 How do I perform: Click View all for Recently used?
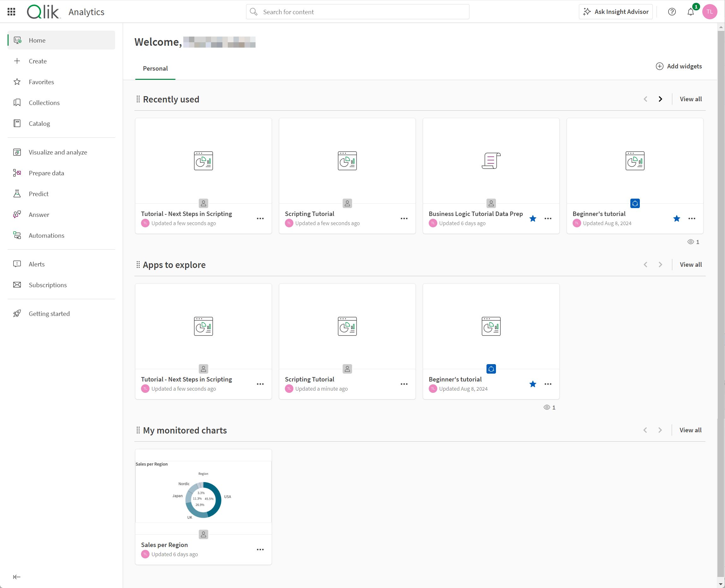coord(691,99)
